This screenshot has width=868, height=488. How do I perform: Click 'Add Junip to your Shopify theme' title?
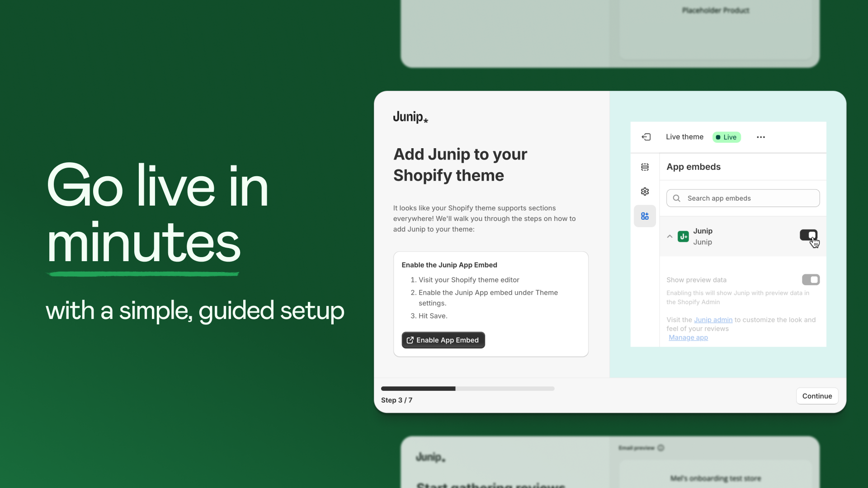(x=460, y=164)
